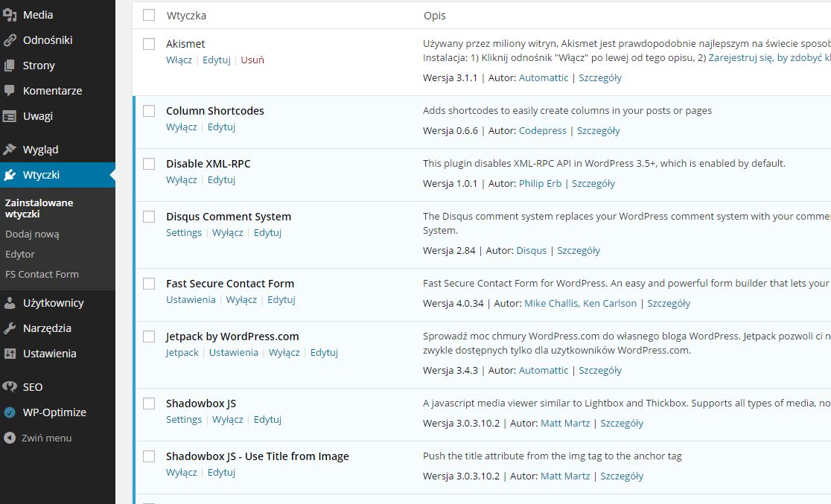The height and width of the screenshot is (504, 831).
Task: Click the Uwagi list icon
Action: pyautogui.click(x=10, y=116)
